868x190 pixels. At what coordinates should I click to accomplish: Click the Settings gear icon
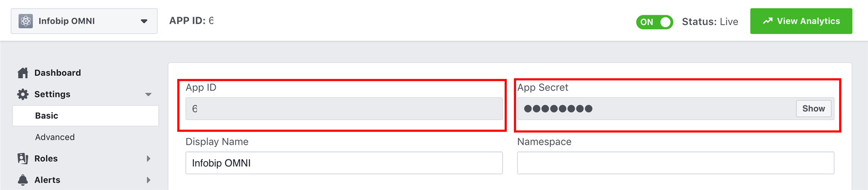coord(23,94)
